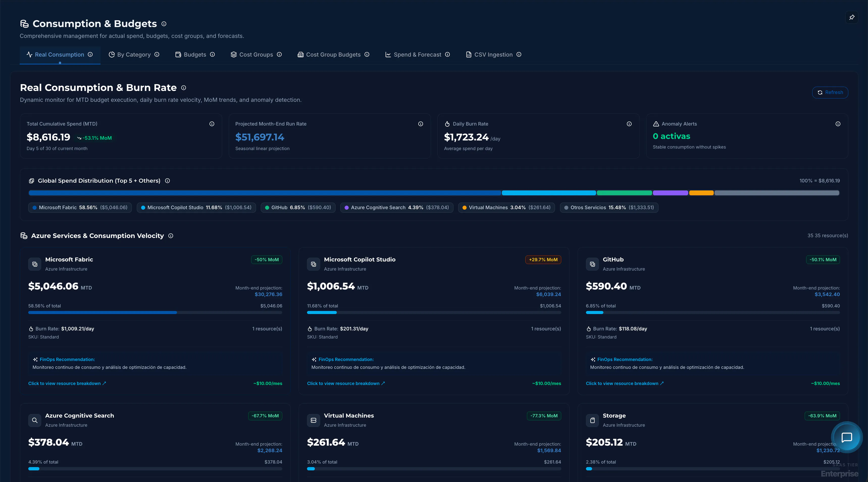Click info icon beside Global Spend Distribution
The image size is (868, 482).
coord(167,181)
